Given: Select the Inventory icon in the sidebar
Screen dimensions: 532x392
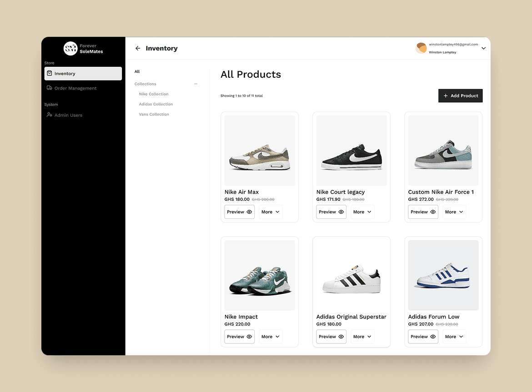Looking at the screenshot, I should [x=49, y=73].
